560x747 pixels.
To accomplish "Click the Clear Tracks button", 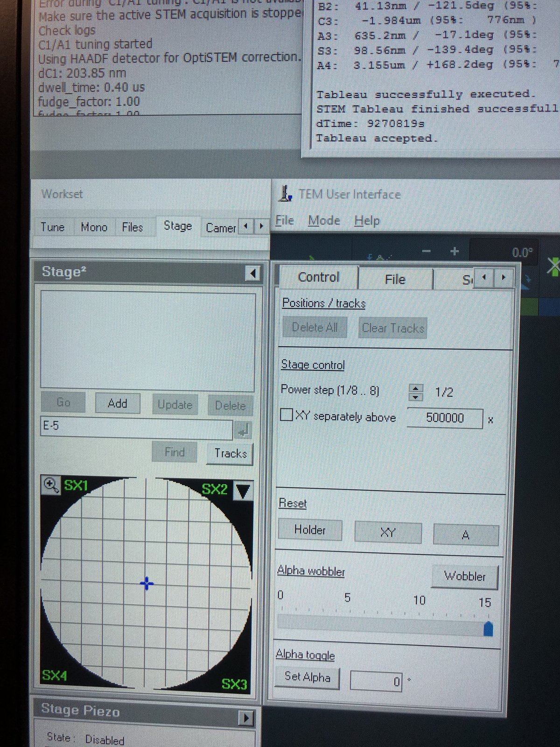I will pos(393,328).
